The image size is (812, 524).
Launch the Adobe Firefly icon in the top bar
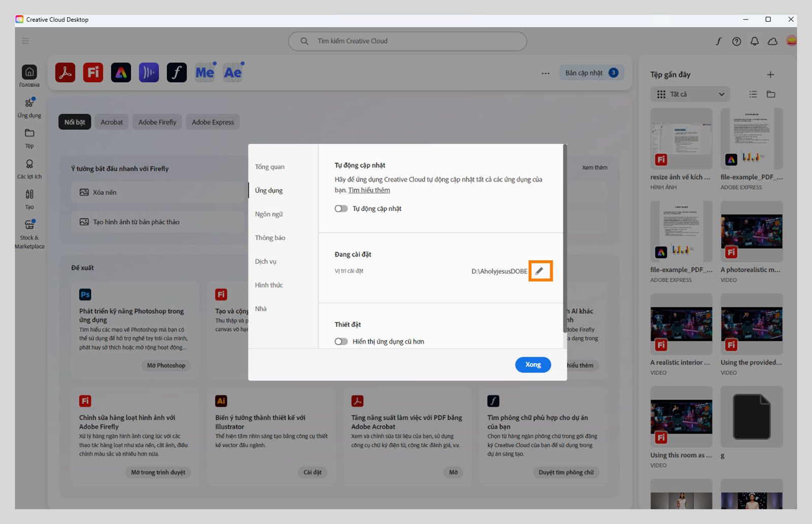pyautogui.click(x=93, y=73)
